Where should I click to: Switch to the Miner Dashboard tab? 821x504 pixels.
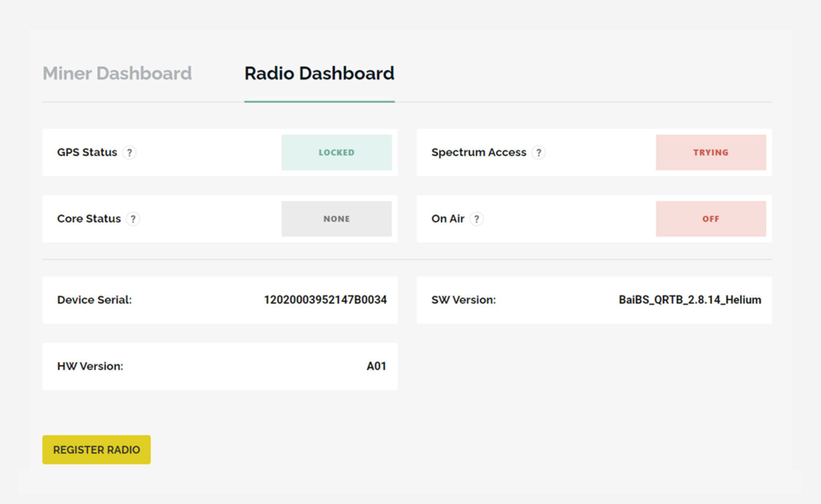tap(117, 73)
